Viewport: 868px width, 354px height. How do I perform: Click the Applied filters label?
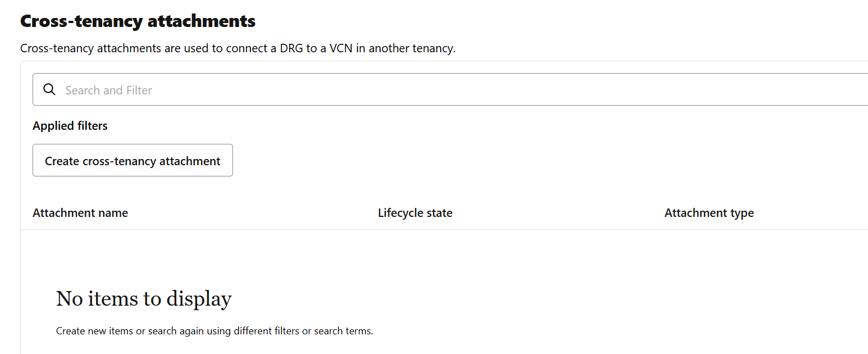(70, 126)
